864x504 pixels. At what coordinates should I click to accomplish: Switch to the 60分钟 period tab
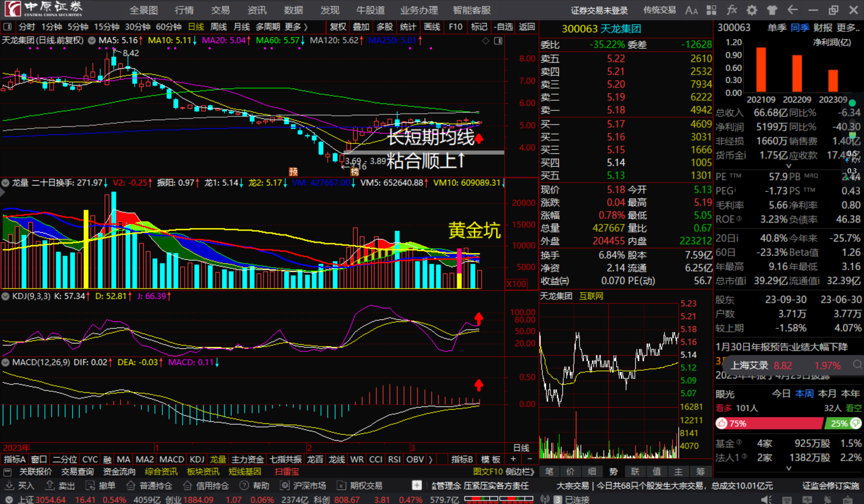168,27
